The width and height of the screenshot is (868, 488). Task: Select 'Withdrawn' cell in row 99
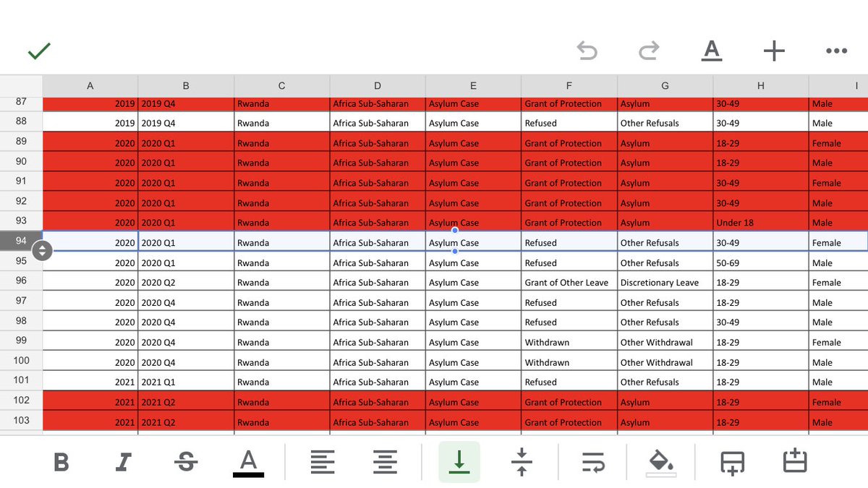(569, 341)
